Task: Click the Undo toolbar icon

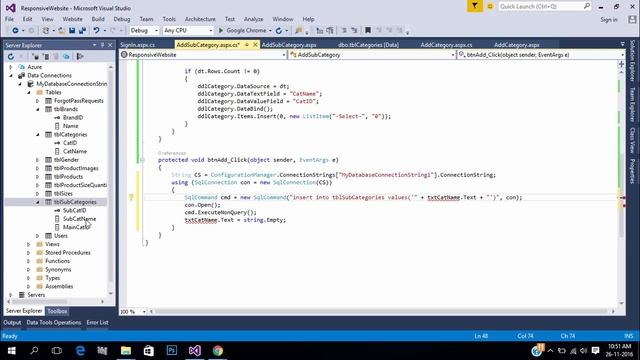Action: tap(96, 30)
